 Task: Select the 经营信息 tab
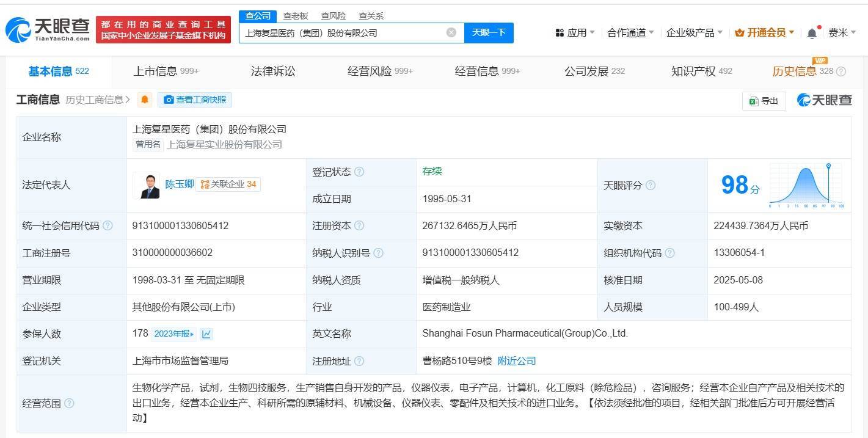[487, 71]
